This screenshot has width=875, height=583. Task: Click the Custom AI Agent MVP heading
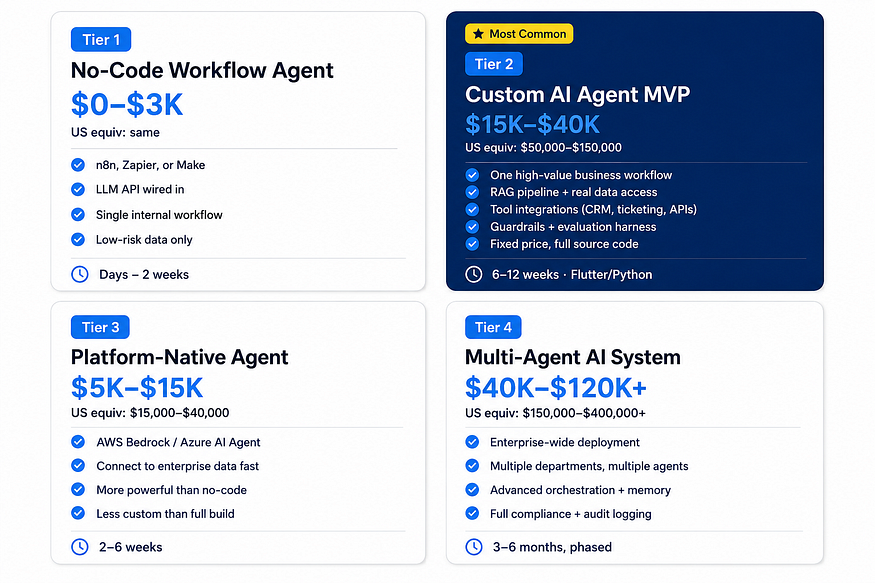click(x=578, y=94)
